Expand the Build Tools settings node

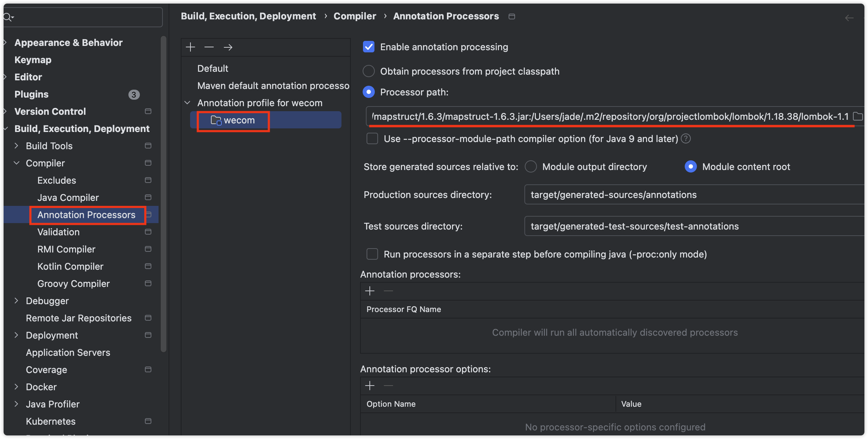(x=16, y=146)
